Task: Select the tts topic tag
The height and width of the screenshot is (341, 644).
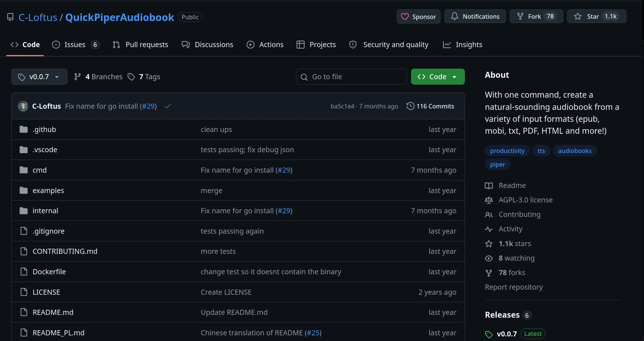Action: point(541,151)
